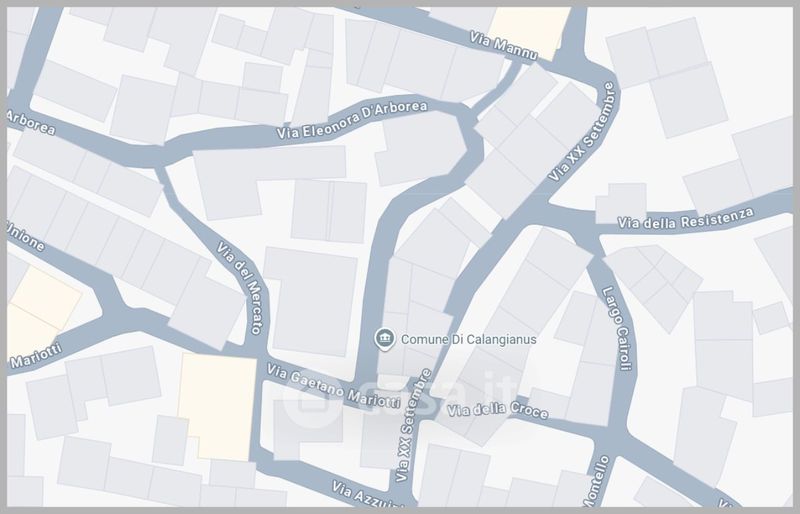800x514 pixels.
Task: Click the Via Eleonora D'Arborea street label
Action: 352,120
